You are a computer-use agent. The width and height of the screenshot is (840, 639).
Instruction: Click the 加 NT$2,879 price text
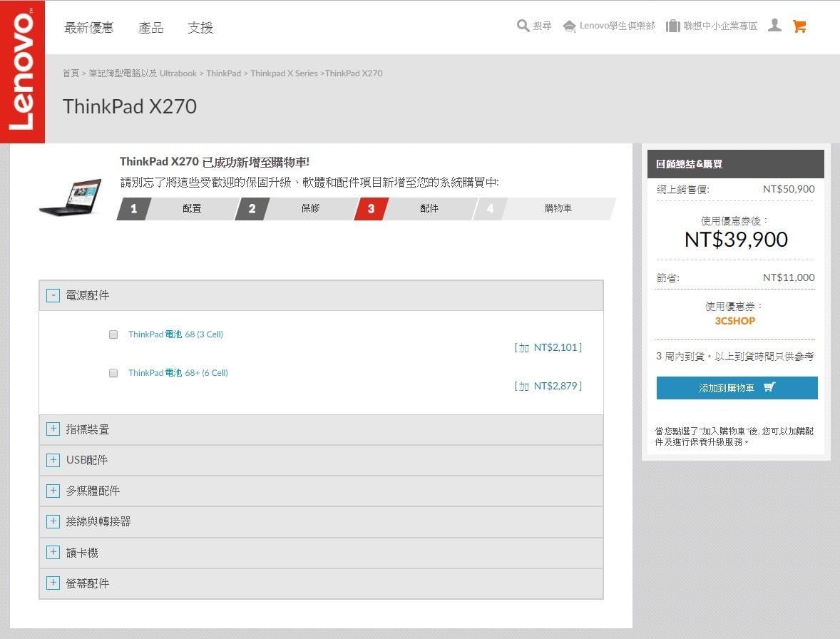click(x=548, y=386)
